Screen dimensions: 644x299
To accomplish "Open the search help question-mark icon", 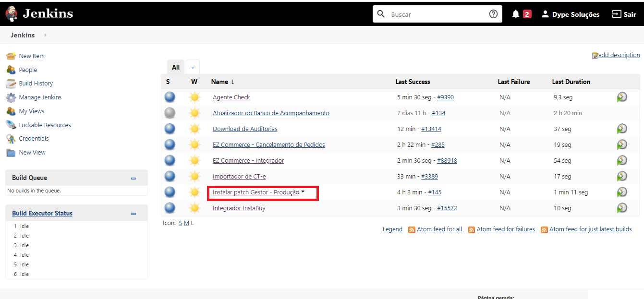I will (493, 14).
